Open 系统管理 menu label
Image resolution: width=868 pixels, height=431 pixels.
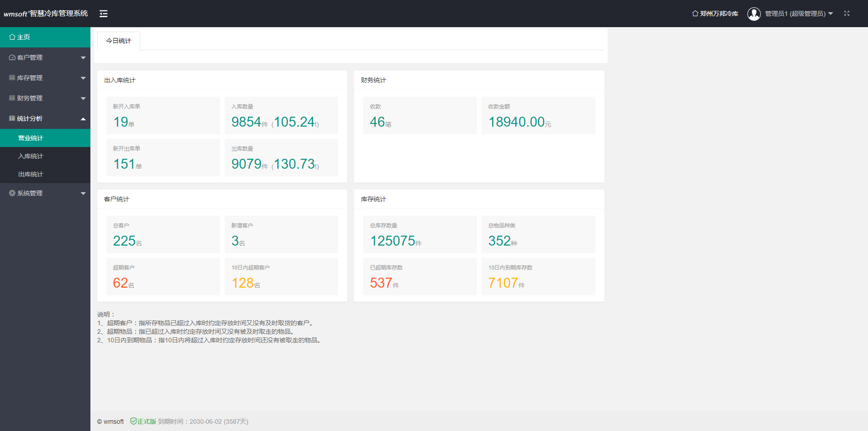[30, 193]
